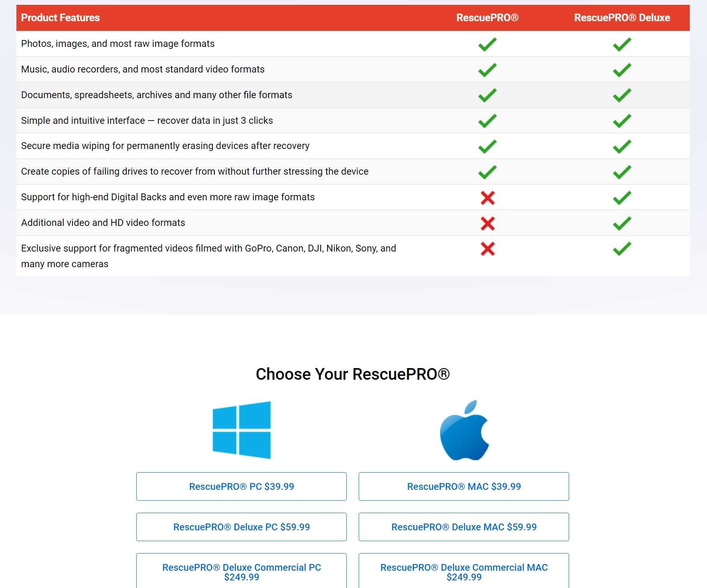Select RescuePRO Deluxe PC $59.99
The height and width of the screenshot is (588, 707).
[x=241, y=527]
